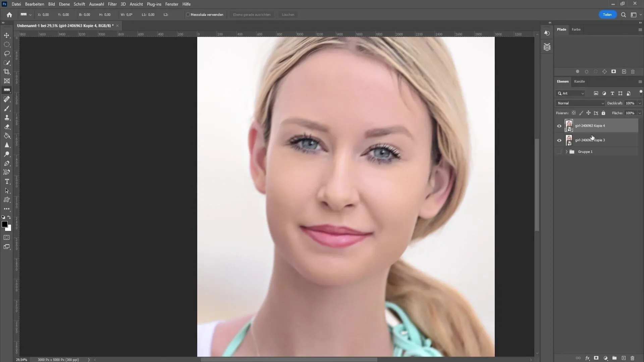This screenshot has height=362, width=644.
Task: Select the Crop tool
Action: point(7,72)
